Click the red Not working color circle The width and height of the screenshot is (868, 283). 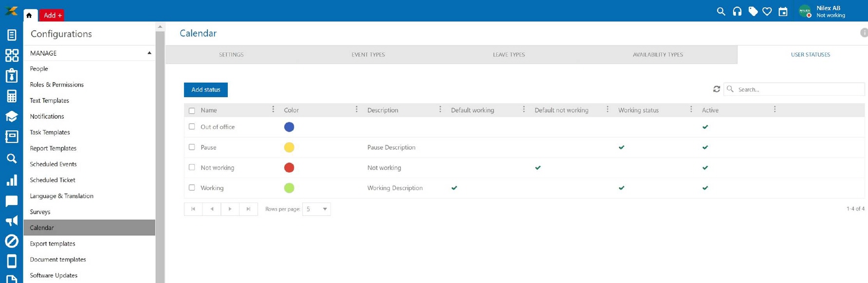click(x=289, y=168)
